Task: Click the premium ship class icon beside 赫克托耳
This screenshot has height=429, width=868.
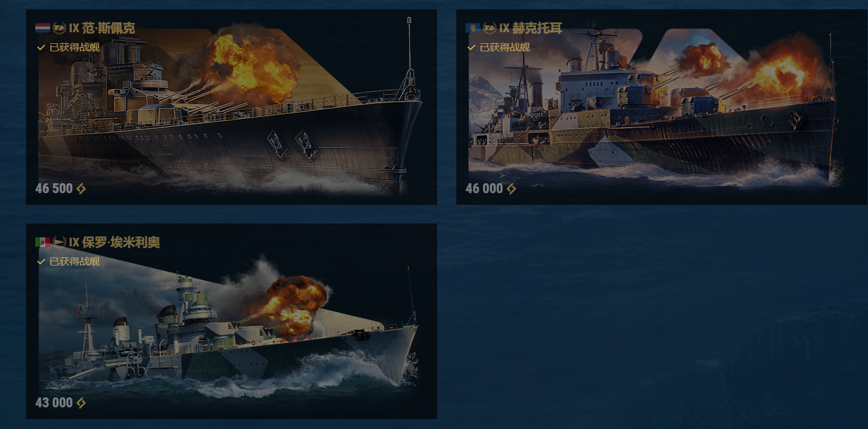Action: (x=490, y=28)
